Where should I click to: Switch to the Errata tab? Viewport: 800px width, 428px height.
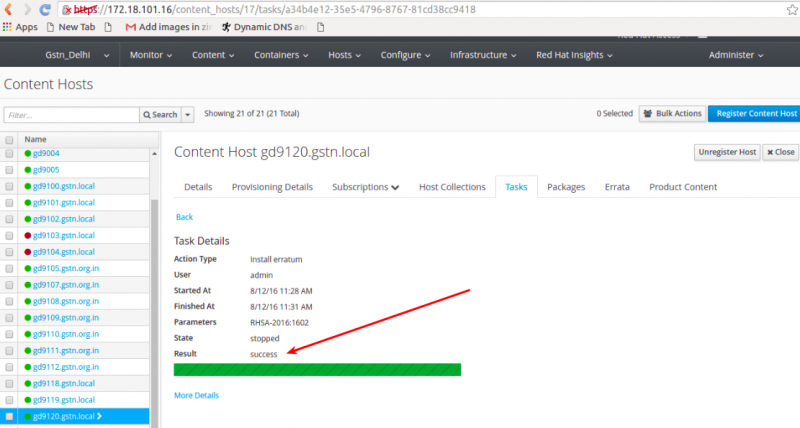(x=617, y=187)
